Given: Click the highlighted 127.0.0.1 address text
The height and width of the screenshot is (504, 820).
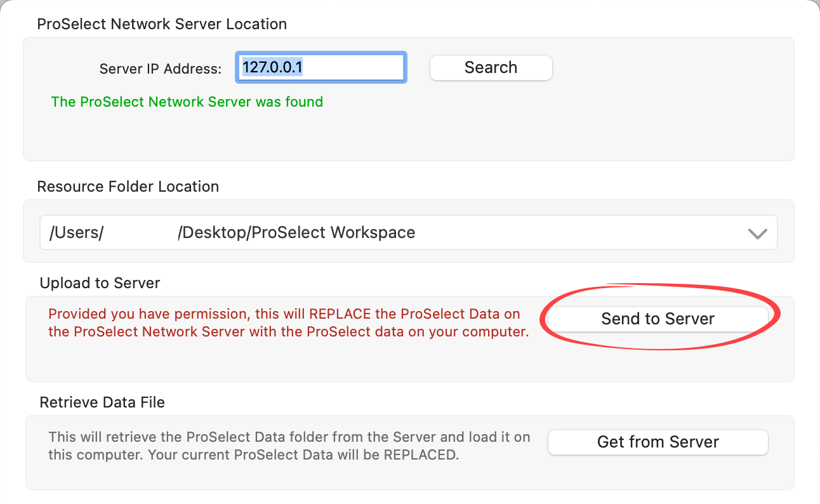Looking at the screenshot, I should [x=272, y=67].
